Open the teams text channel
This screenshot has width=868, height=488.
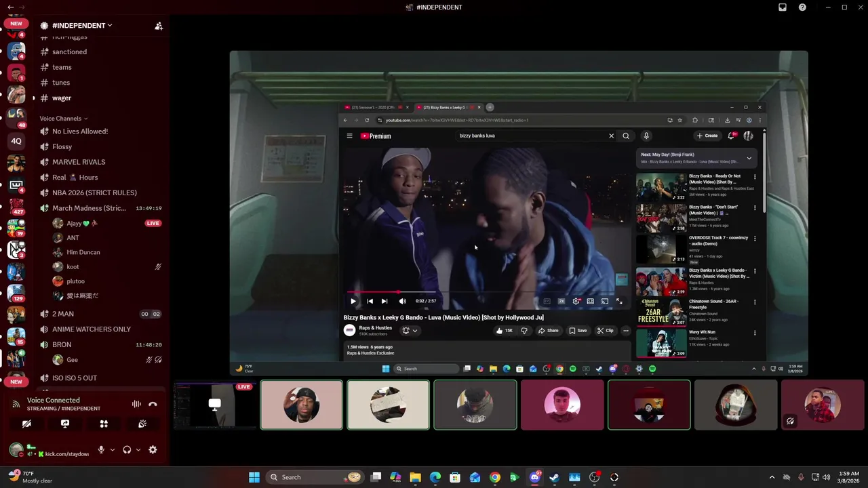62,67
